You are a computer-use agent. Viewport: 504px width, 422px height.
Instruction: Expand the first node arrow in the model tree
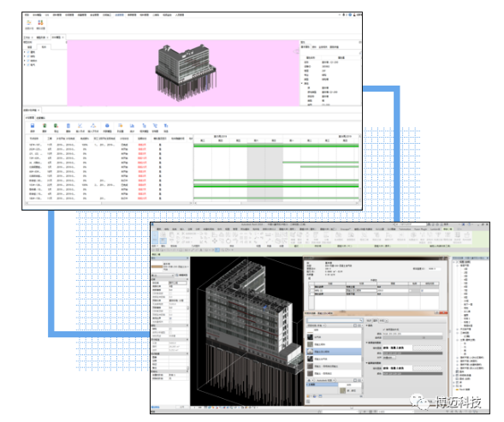pyautogui.click(x=25, y=52)
